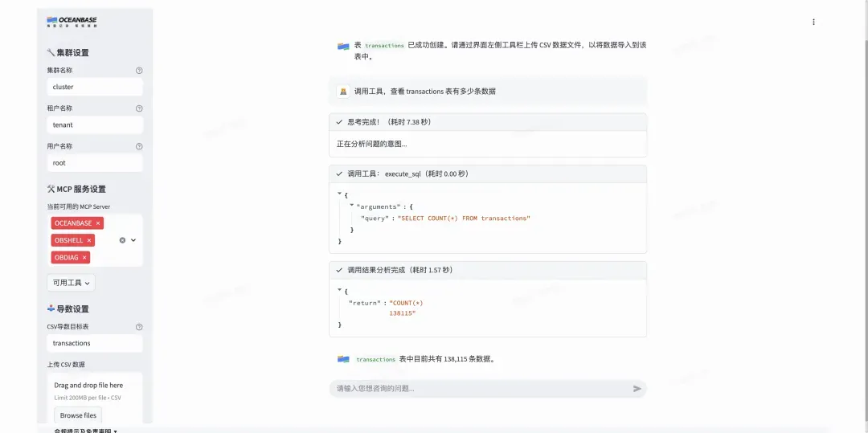Click the 上传 CSV 数据 label
Image resolution: width=868 pixels, height=433 pixels.
coord(66,365)
